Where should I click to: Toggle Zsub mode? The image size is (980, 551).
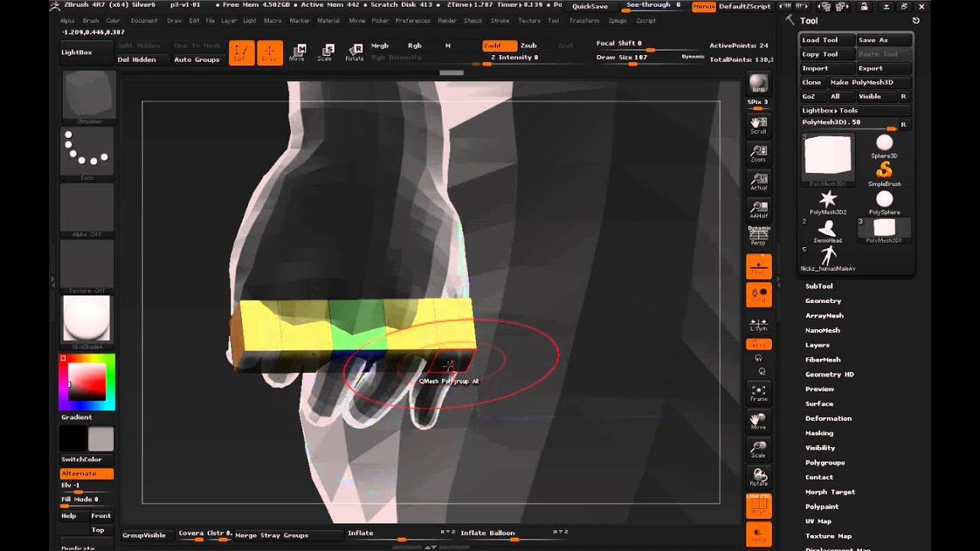tap(528, 45)
